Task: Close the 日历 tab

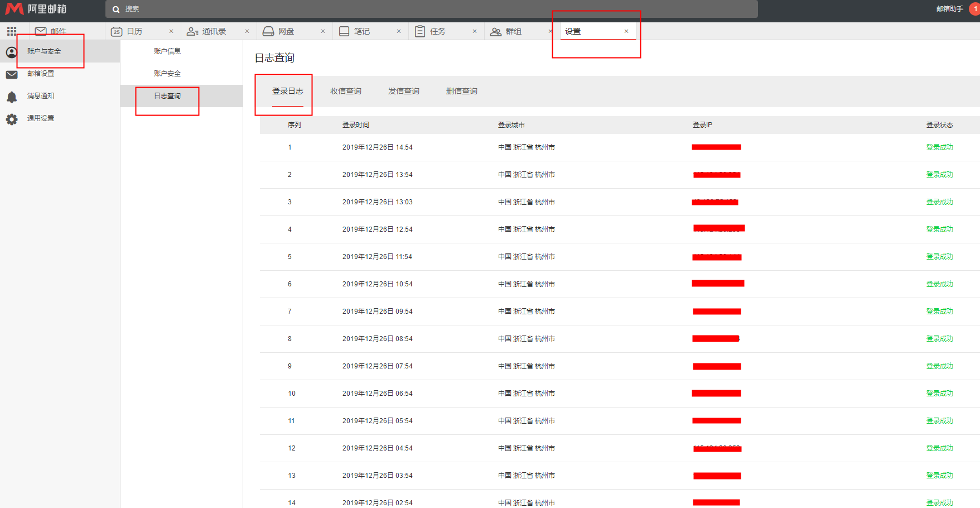Action: [171, 31]
